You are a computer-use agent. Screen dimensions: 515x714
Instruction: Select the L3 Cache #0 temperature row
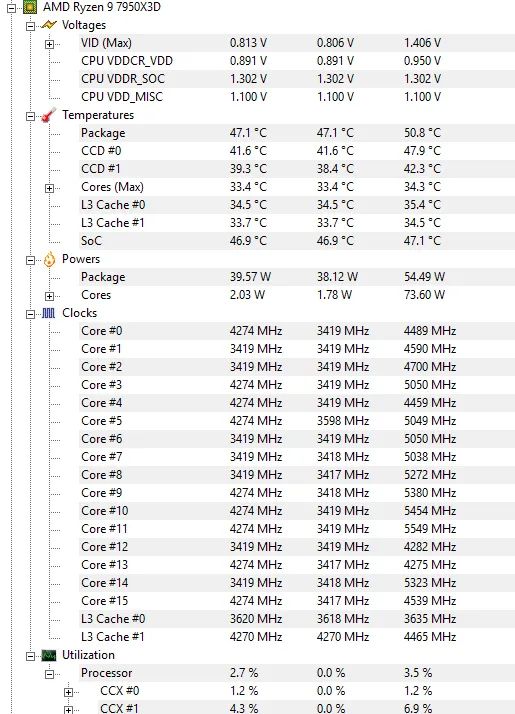[x=297, y=204]
